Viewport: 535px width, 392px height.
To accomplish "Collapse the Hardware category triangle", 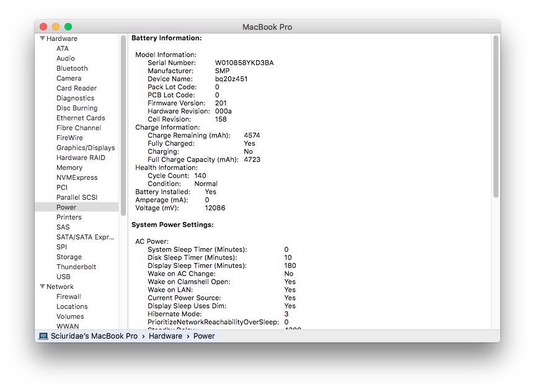I will pos(43,38).
